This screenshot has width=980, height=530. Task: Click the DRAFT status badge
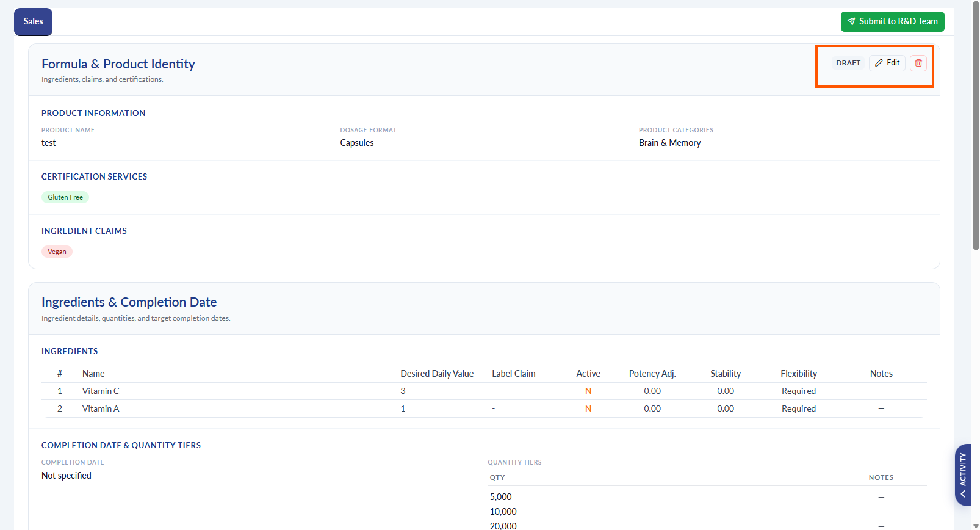[x=848, y=63]
